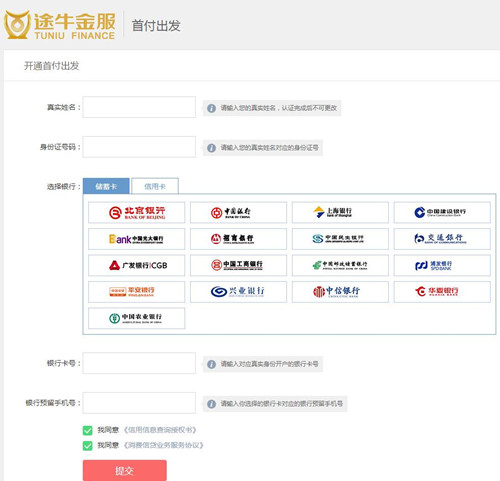Switch to the 储蓄卡 debit card tab

pyautogui.click(x=106, y=186)
